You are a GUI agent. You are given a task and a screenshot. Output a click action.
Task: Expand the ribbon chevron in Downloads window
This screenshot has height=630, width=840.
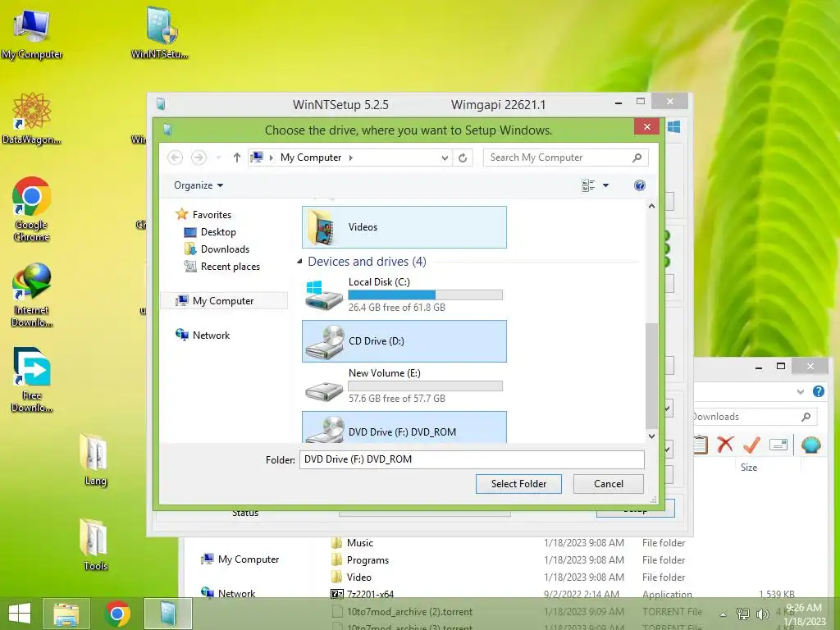pyautogui.click(x=801, y=391)
